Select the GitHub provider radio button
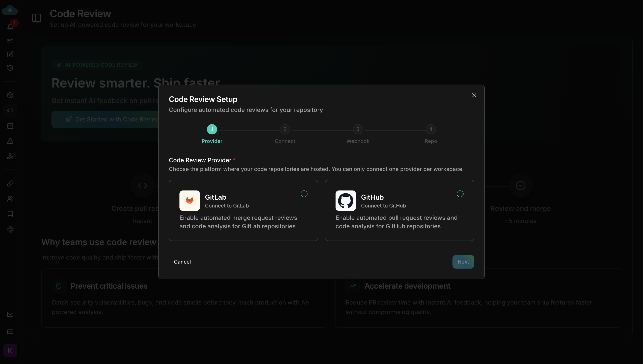This screenshot has height=364, width=643. pos(460,194)
